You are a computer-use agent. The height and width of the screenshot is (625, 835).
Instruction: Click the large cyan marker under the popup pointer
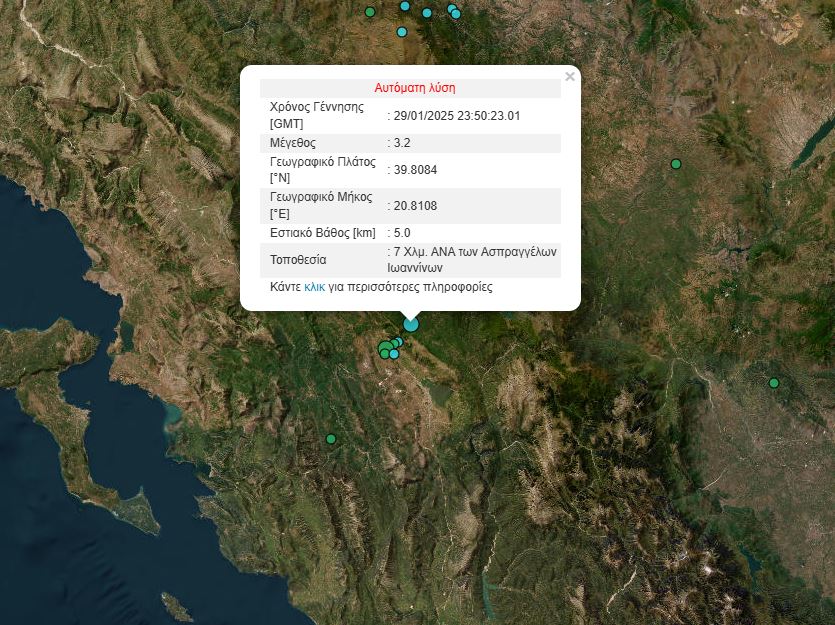pyautogui.click(x=411, y=324)
